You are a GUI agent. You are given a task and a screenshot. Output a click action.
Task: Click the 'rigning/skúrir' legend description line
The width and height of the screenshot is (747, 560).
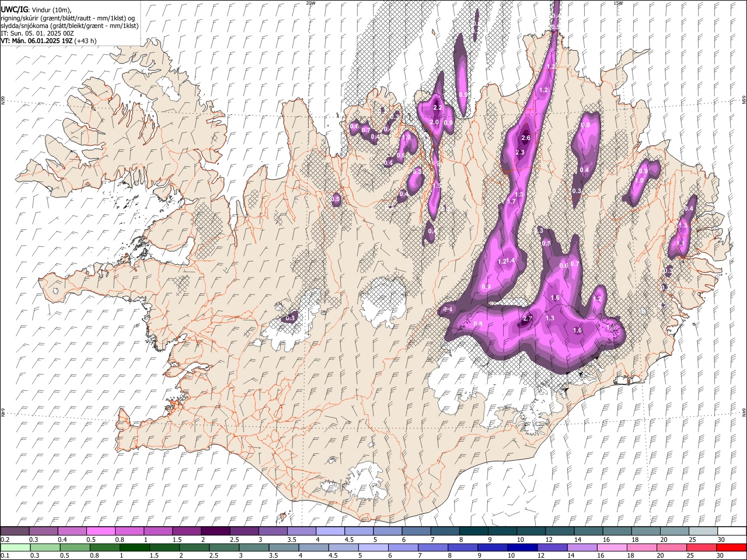click(68, 18)
